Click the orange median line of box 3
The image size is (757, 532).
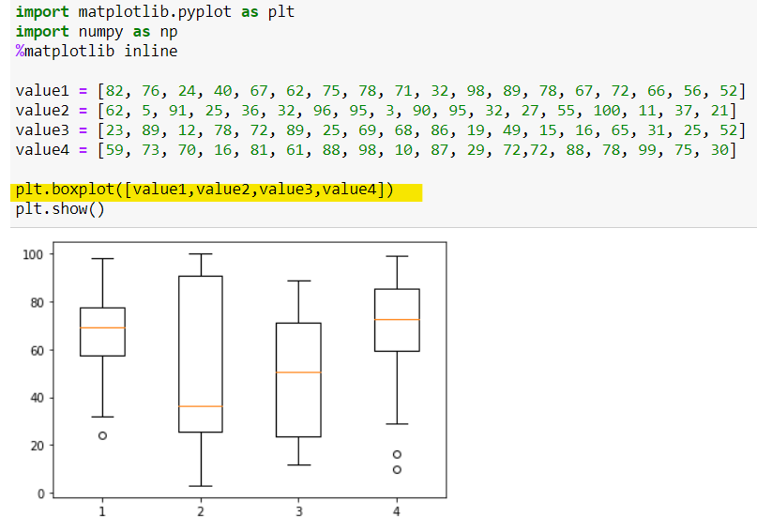click(x=298, y=372)
